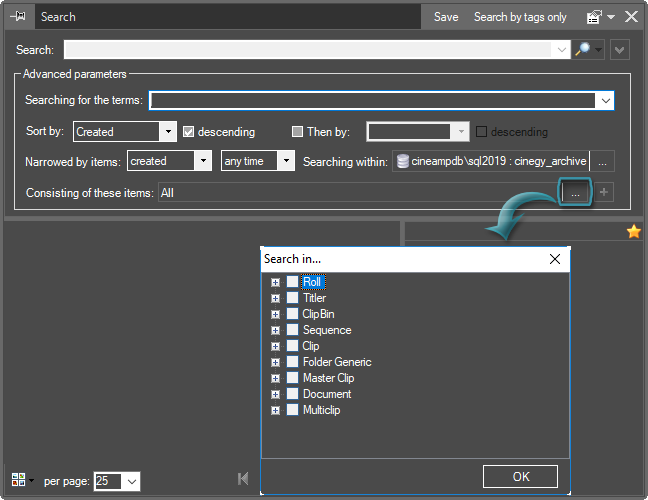Add item type with plus button

pyautogui.click(x=604, y=192)
